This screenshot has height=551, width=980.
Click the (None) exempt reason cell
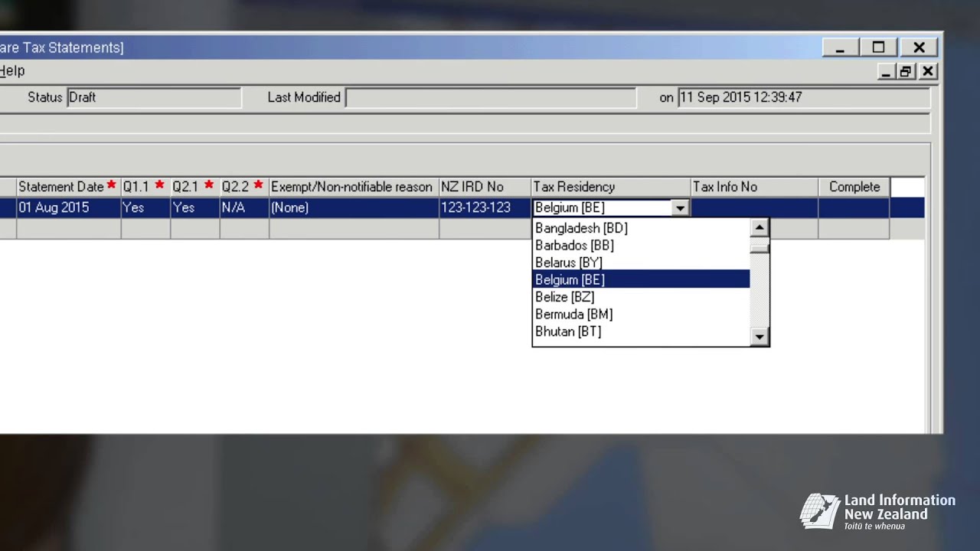(x=354, y=207)
